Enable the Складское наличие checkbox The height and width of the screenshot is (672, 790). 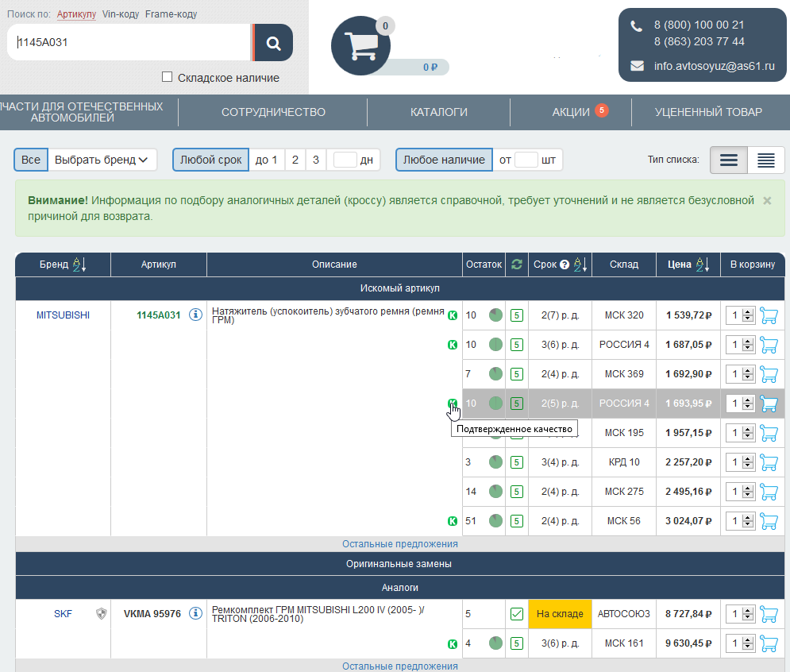167,77
